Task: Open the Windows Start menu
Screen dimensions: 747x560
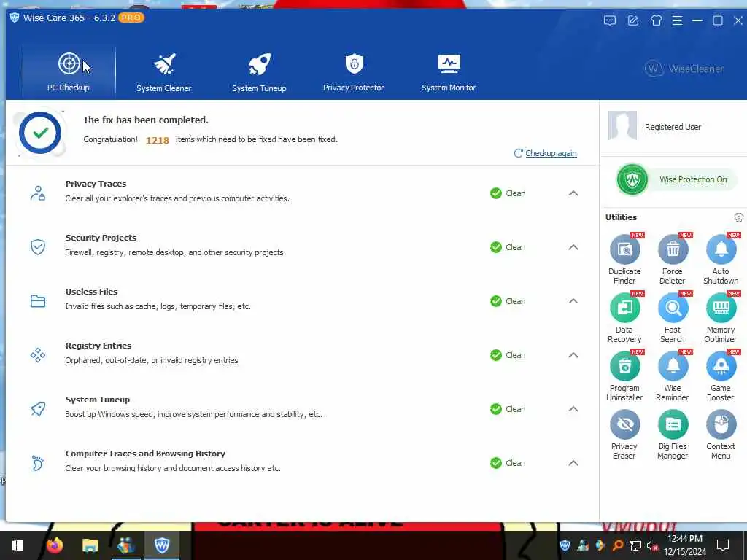Action: tap(18, 545)
